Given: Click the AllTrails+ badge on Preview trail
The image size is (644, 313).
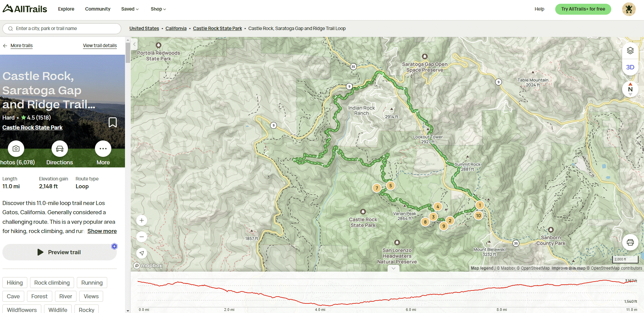Looking at the screenshot, I should tap(114, 246).
